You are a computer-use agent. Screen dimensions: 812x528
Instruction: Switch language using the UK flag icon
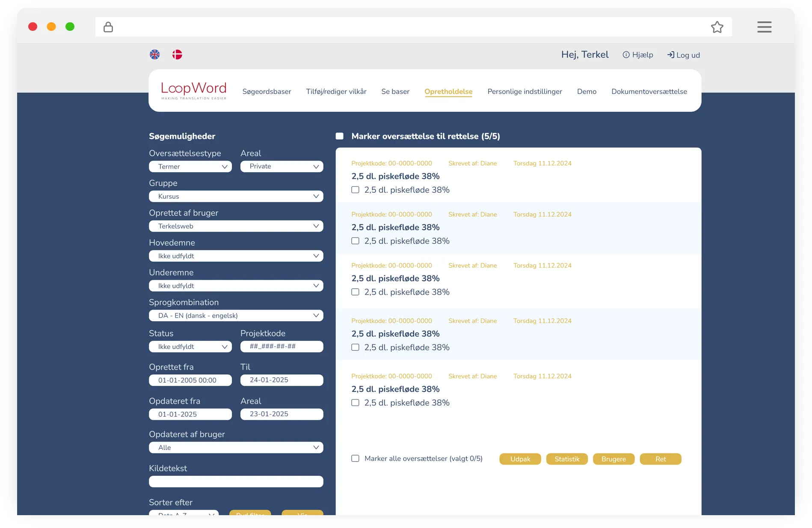[154, 54]
